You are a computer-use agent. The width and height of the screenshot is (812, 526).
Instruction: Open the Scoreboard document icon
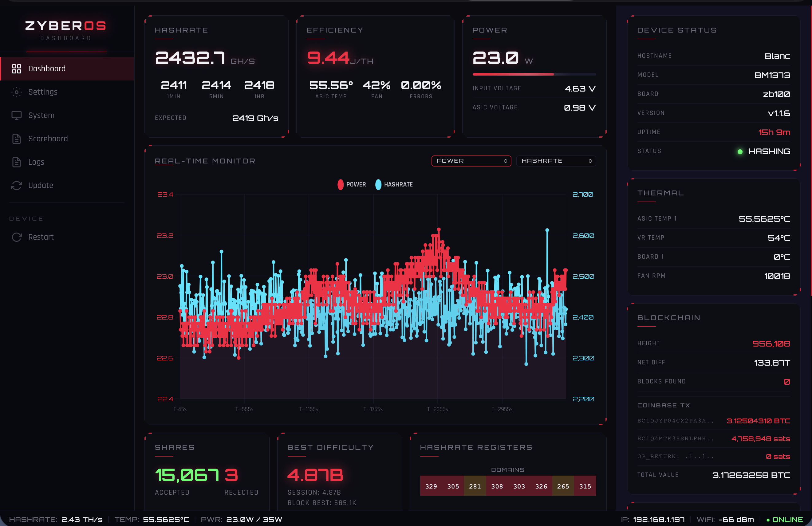click(16, 139)
